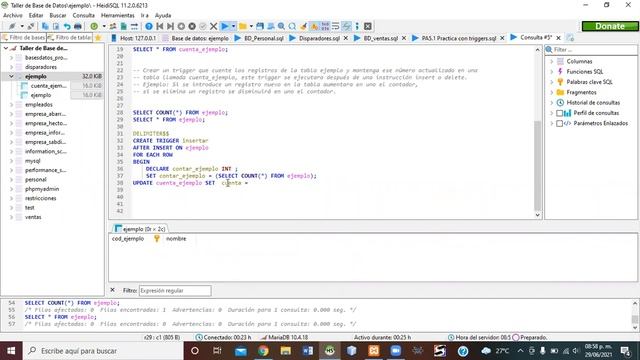Tick the Parámetros Enlazados checkbox
640x360 pixels.
coord(560,123)
